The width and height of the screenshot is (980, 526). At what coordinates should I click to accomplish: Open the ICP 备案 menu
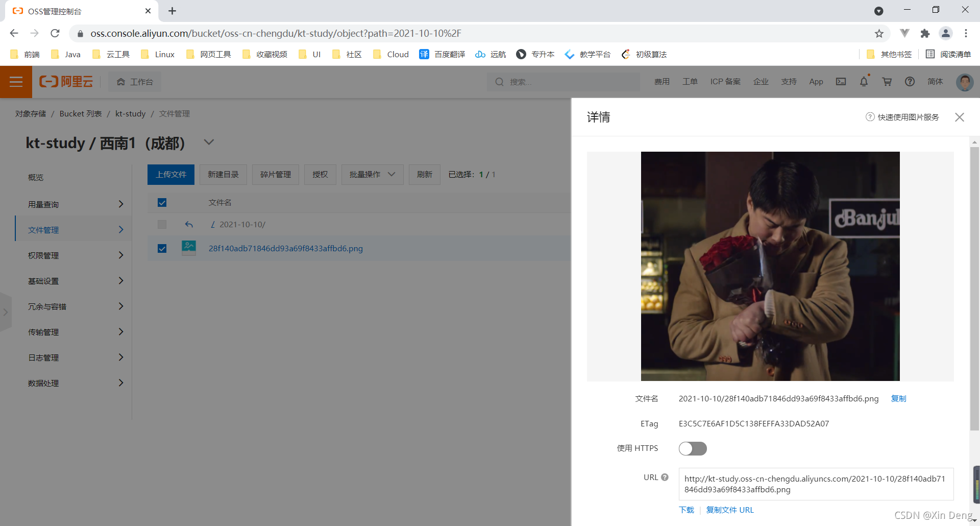pos(725,82)
